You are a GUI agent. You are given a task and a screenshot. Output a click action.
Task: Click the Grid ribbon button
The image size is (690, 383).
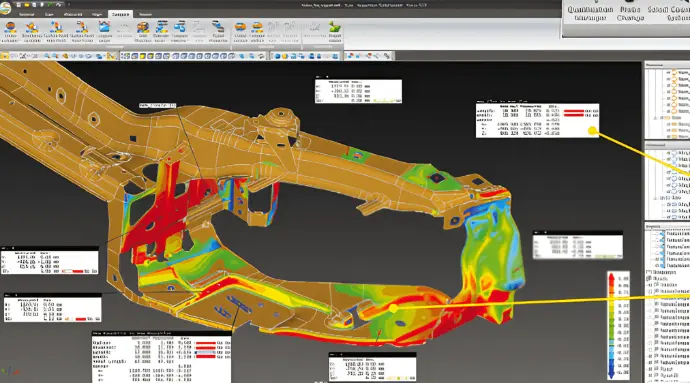[x=143, y=32]
